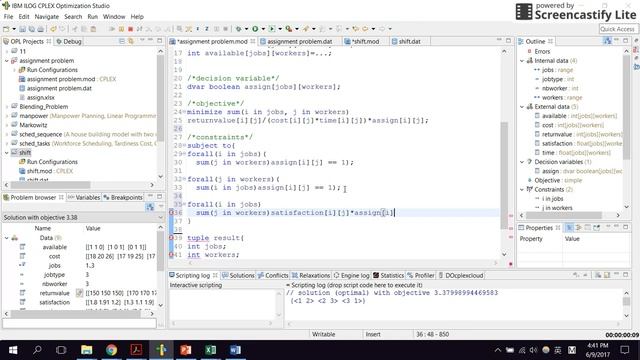Click Link with Editor in OPL Projects
The width and height of the screenshot is (640, 360).
(x=131, y=41)
